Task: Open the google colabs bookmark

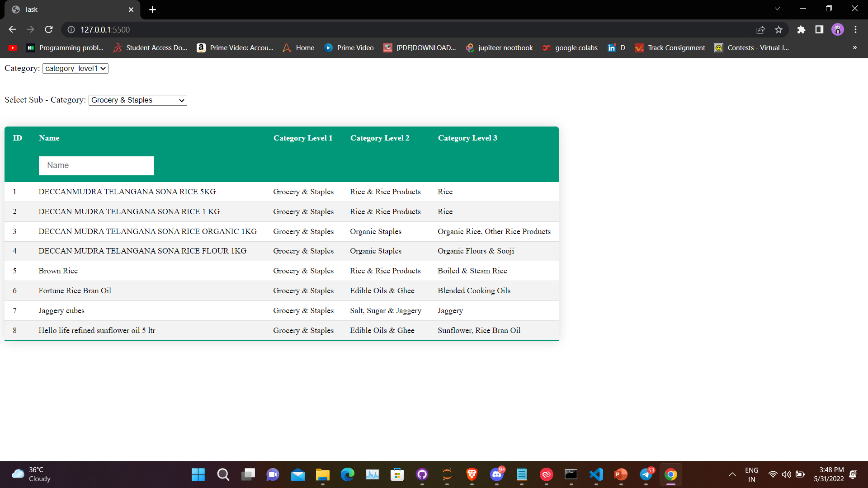Action: (570, 47)
